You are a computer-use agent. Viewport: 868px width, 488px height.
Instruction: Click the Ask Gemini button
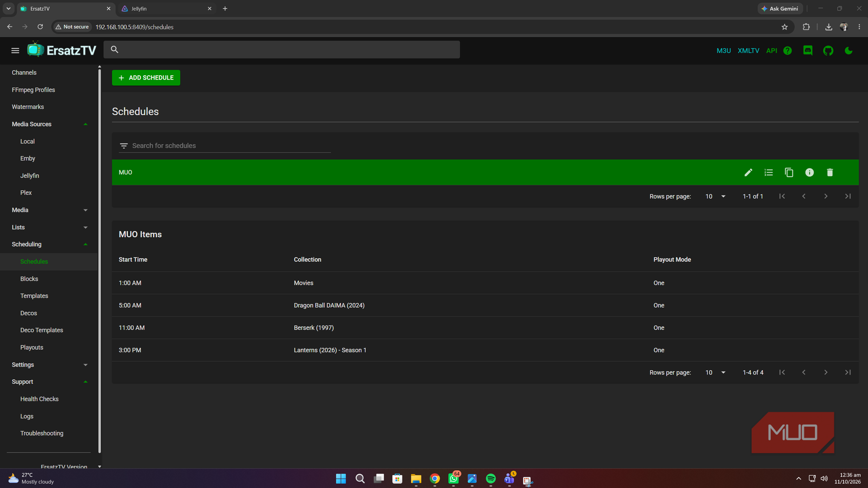pos(780,8)
